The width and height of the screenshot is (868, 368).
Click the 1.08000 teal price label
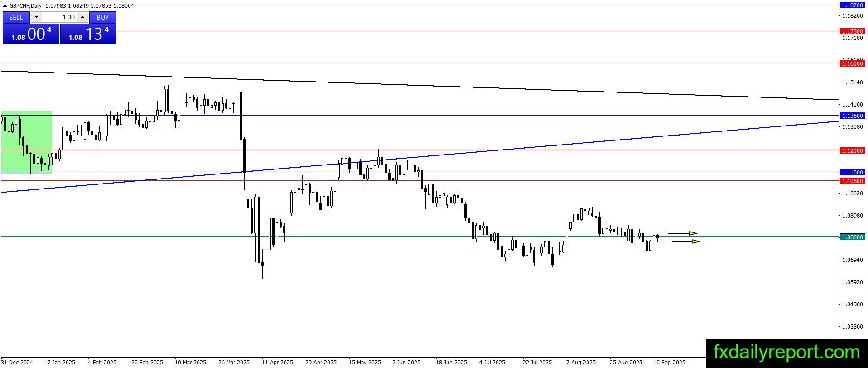pos(853,237)
